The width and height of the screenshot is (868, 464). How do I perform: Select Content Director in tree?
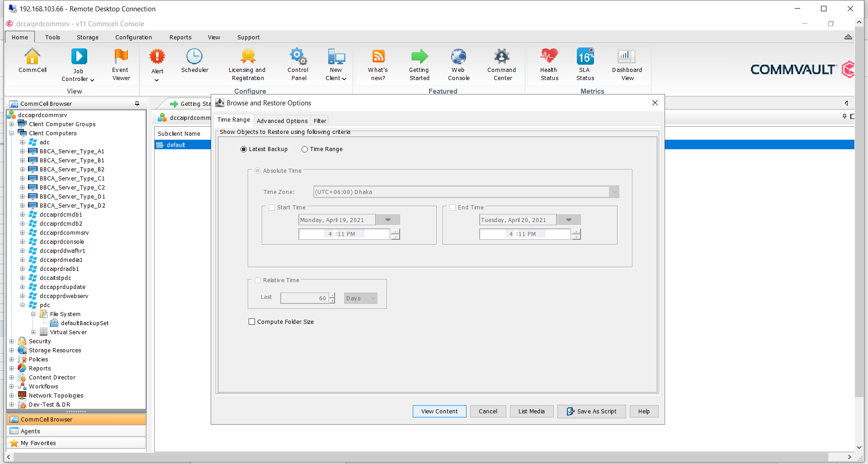click(52, 377)
